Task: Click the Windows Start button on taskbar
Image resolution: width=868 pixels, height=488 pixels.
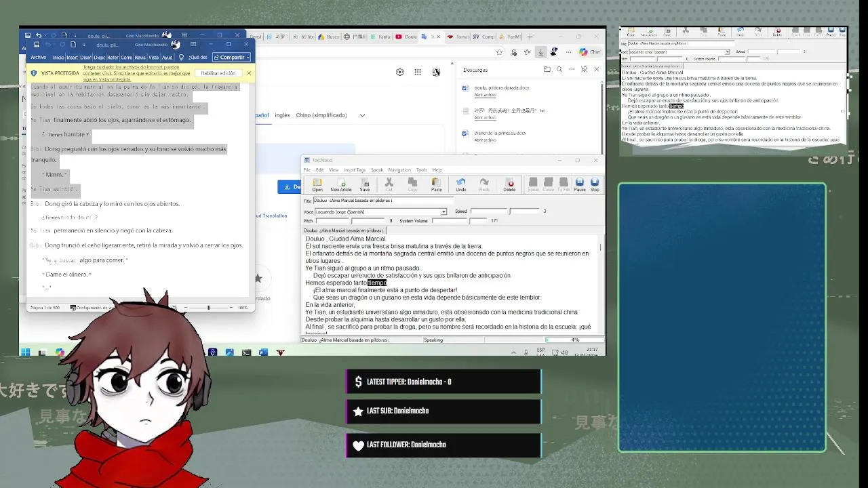Action: click(26, 352)
